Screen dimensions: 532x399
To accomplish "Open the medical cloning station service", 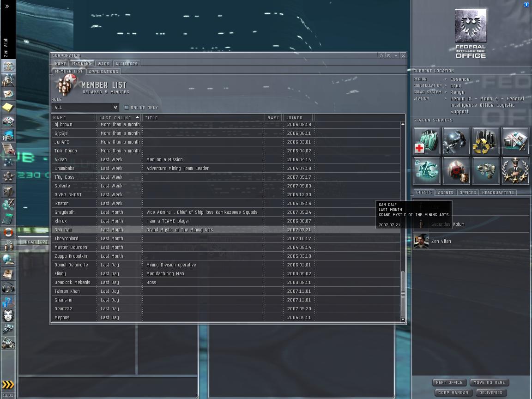I will (x=427, y=141).
